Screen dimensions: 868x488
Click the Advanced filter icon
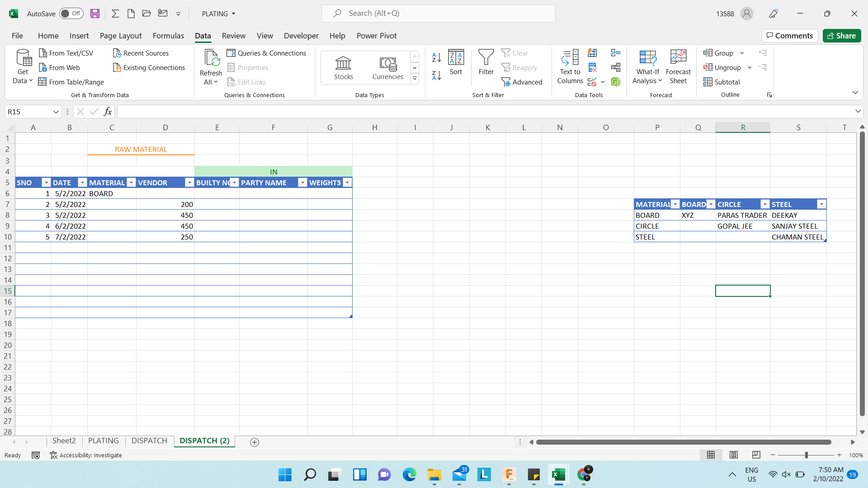(x=522, y=82)
